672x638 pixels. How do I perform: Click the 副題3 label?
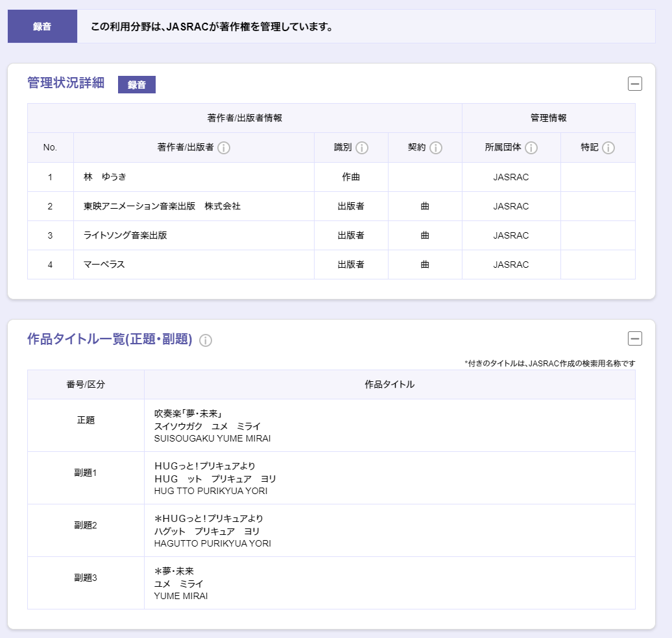(86, 578)
